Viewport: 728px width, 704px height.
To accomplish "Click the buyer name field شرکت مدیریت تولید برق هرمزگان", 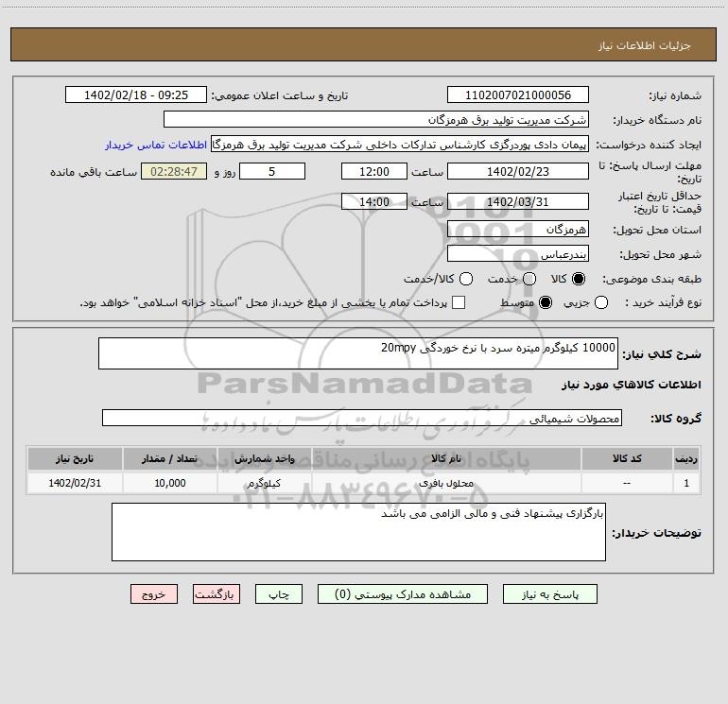I will point(376,119).
